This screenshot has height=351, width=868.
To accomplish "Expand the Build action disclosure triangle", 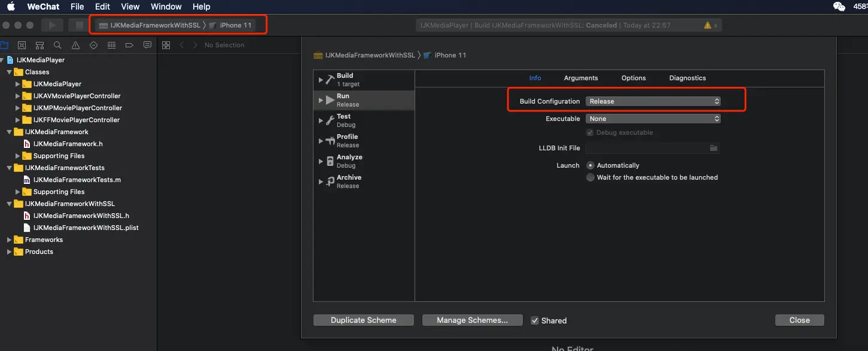I will pyautogui.click(x=321, y=80).
